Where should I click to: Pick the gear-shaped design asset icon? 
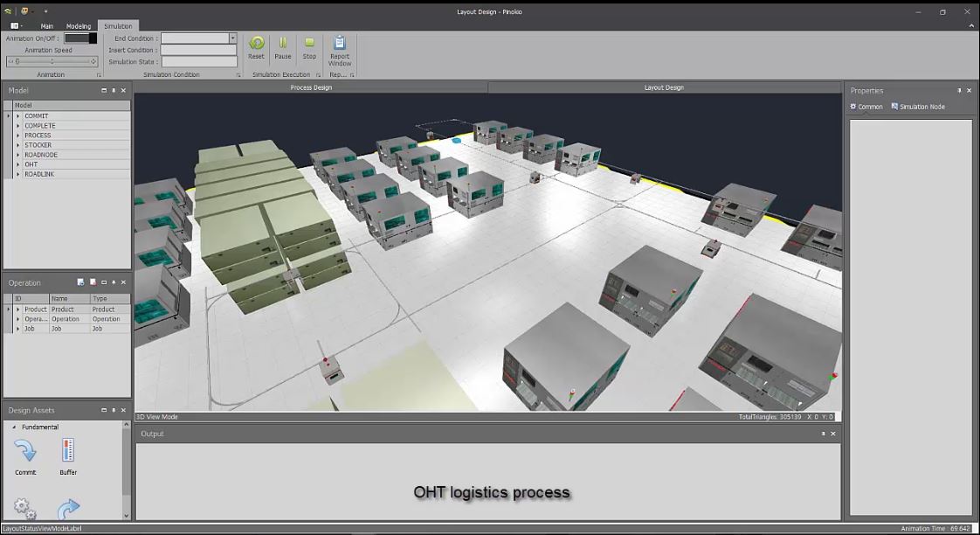pos(25,508)
